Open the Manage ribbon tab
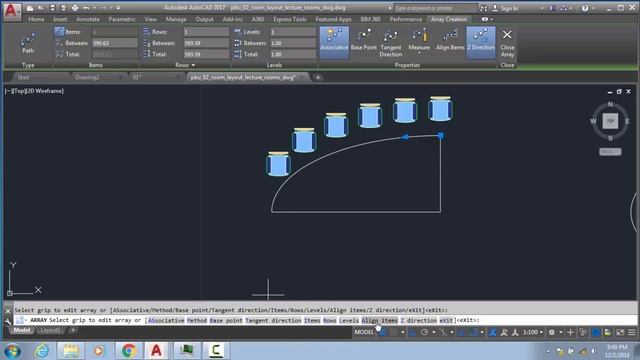 [176, 19]
